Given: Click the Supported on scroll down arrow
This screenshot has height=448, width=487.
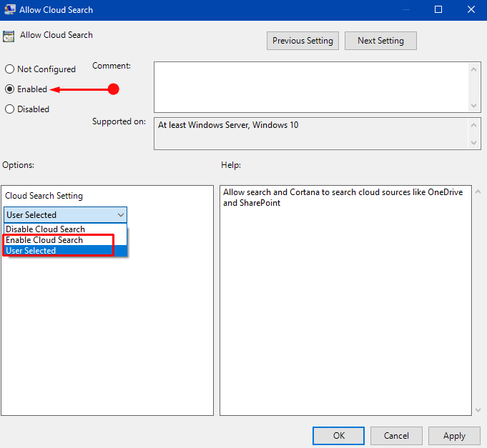Looking at the screenshot, I should (x=473, y=142).
